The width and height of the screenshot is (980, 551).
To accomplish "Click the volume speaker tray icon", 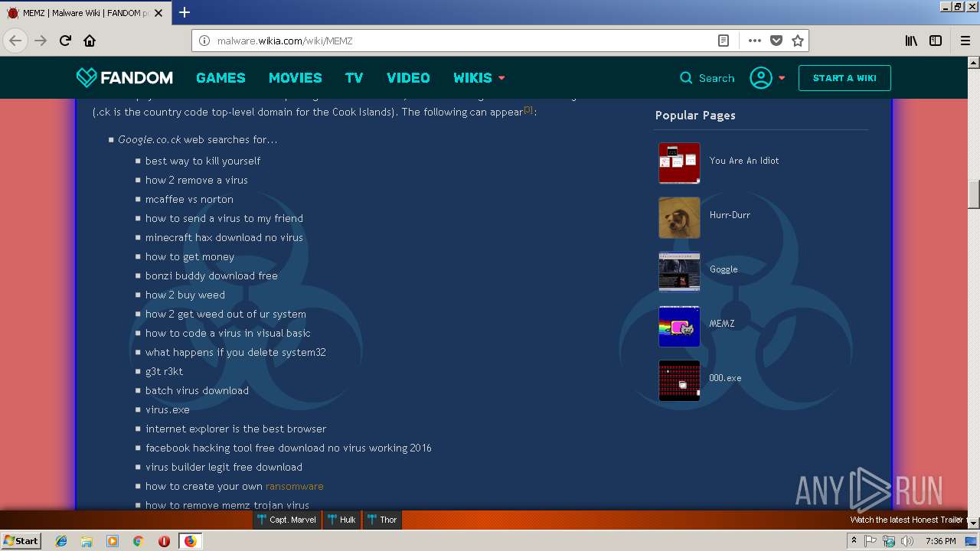I will (907, 541).
